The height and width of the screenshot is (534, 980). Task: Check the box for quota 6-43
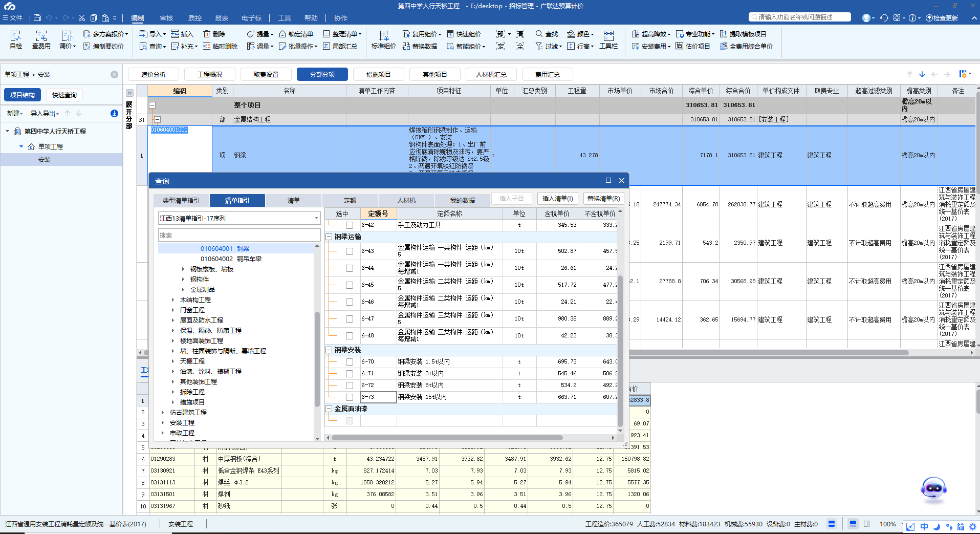(350, 251)
